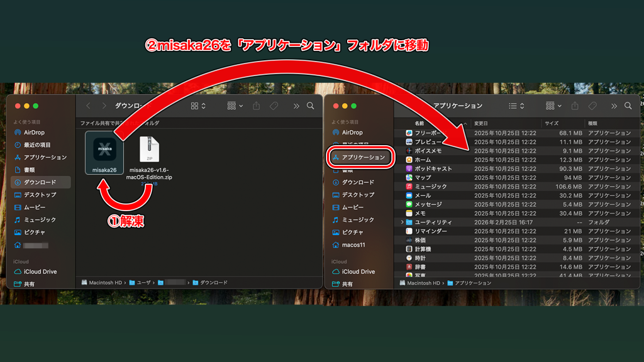The image size is (644, 362).
Task: Click the search icon in the Downloads window
Action: [x=311, y=106]
